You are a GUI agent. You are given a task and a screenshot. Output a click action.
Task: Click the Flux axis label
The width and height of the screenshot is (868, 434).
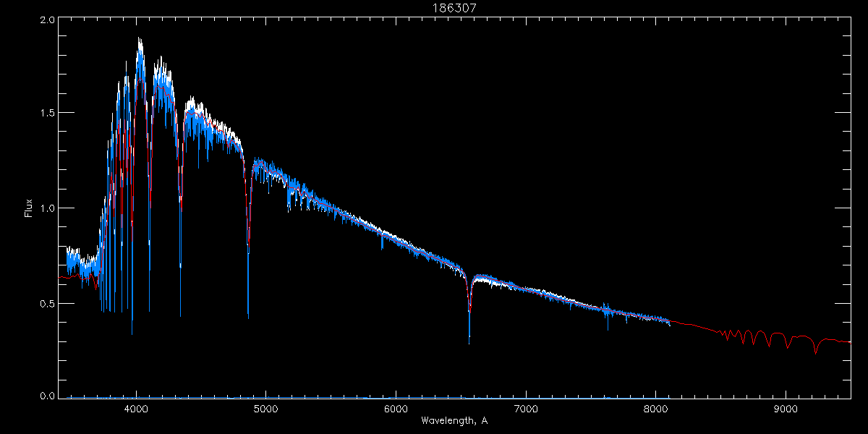click(29, 208)
